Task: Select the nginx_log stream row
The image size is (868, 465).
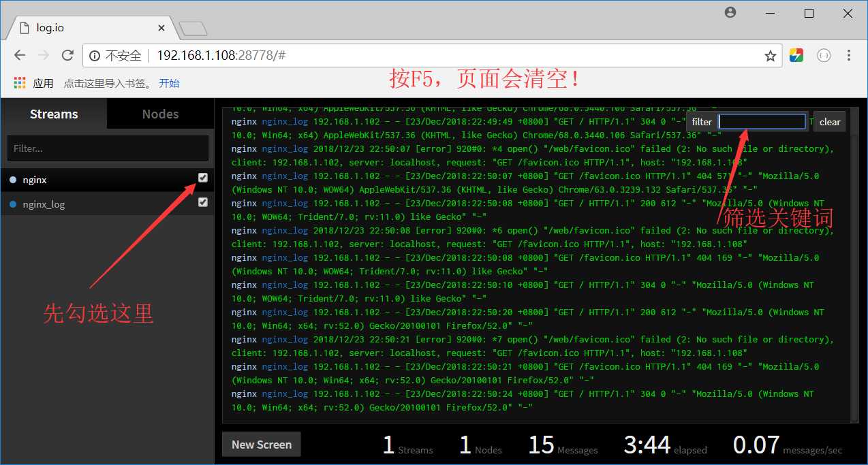Action: click(107, 204)
